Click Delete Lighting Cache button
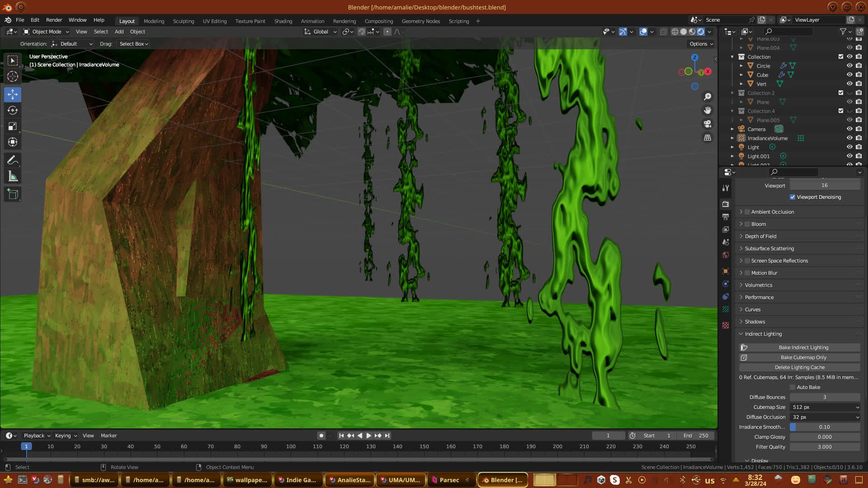868x488 pixels. [x=799, y=367]
